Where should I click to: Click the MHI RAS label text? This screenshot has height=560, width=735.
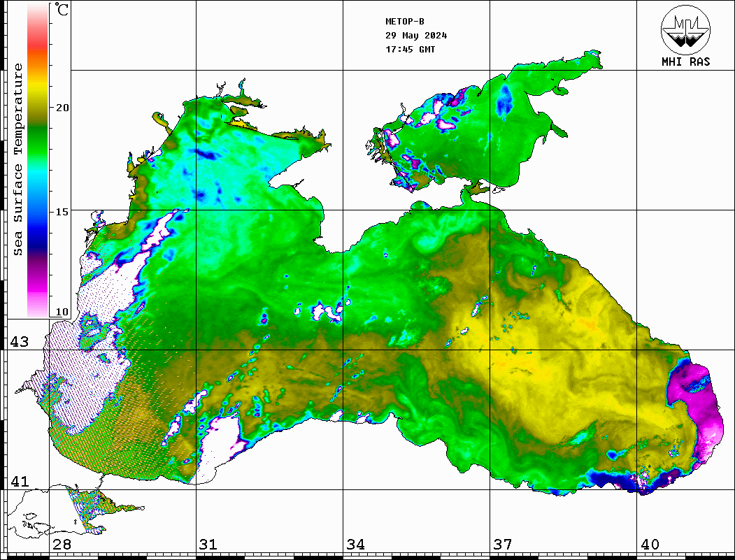point(686,62)
